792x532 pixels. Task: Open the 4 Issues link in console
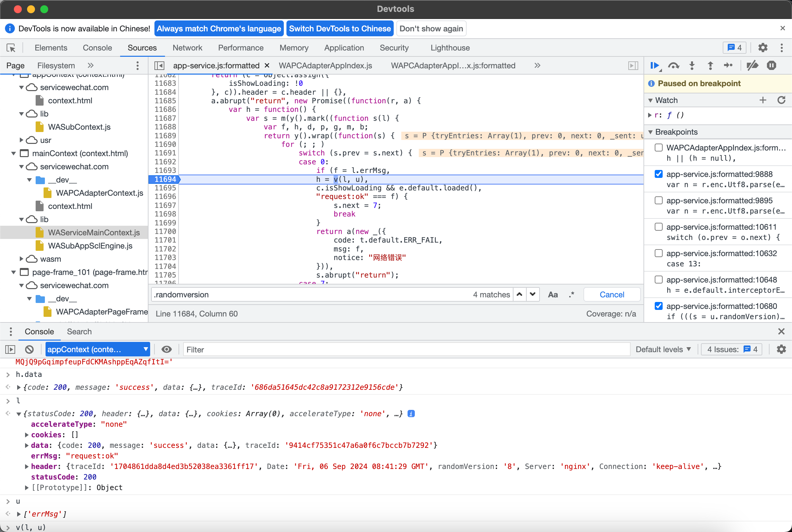(x=732, y=349)
